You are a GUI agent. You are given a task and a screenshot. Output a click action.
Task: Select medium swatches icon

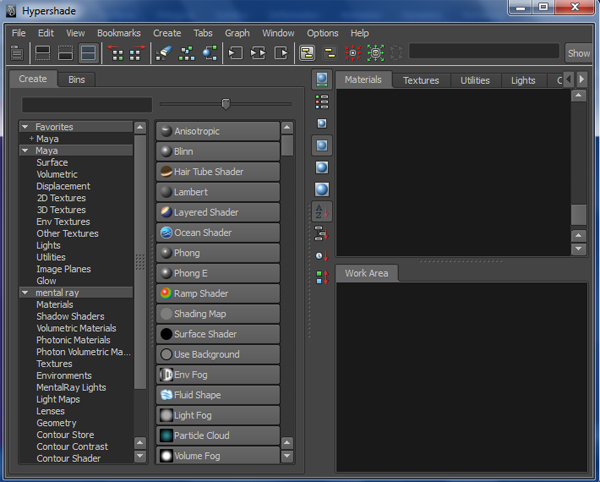coord(322,145)
